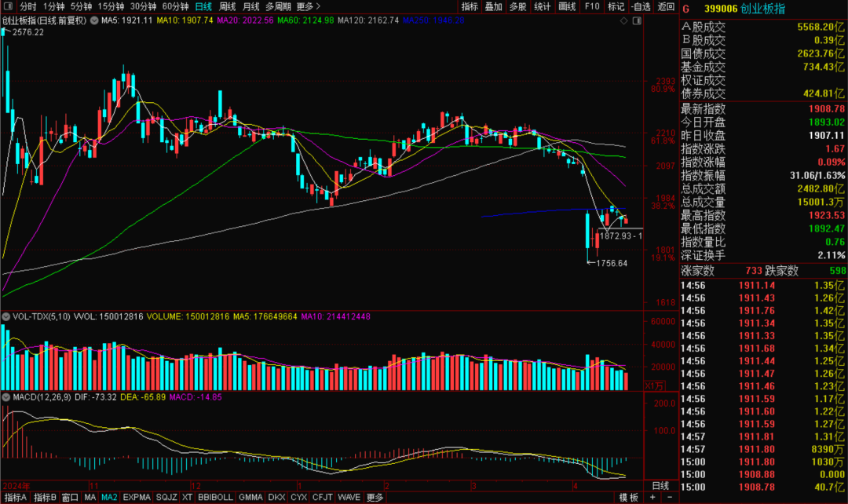The image size is (848, 504).
Task: Apply the WAVE indicator tab
Action: tap(349, 498)
